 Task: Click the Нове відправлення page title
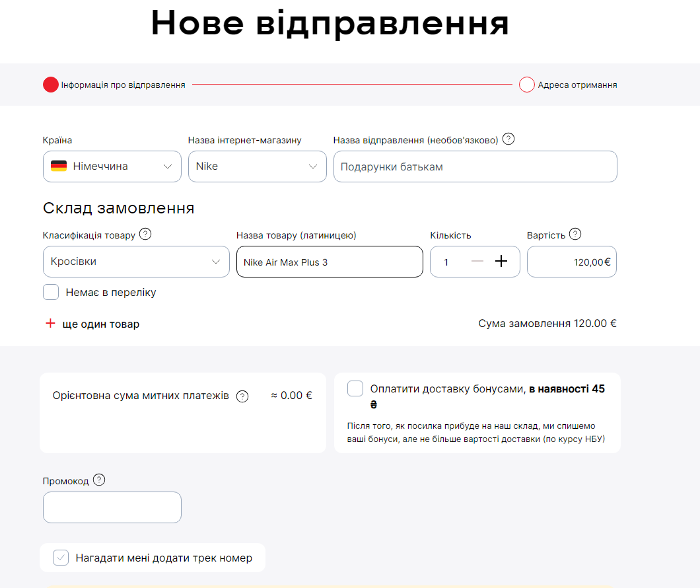330,23
